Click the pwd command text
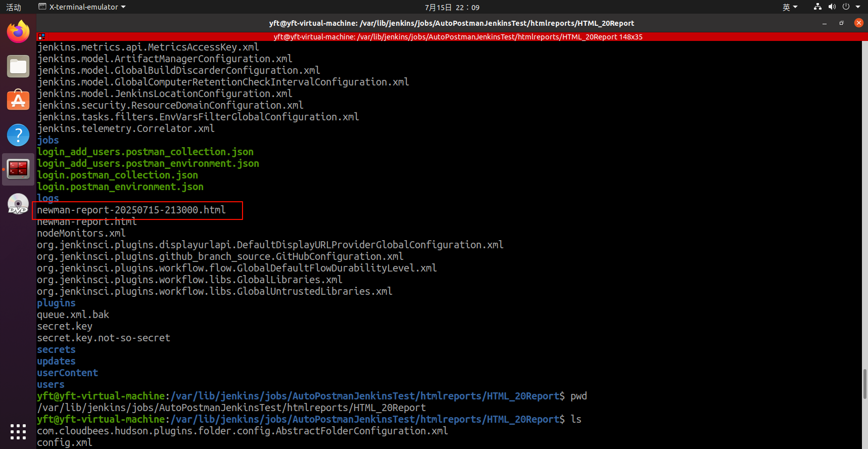This screenshot has width=868, height=449. 578,396
